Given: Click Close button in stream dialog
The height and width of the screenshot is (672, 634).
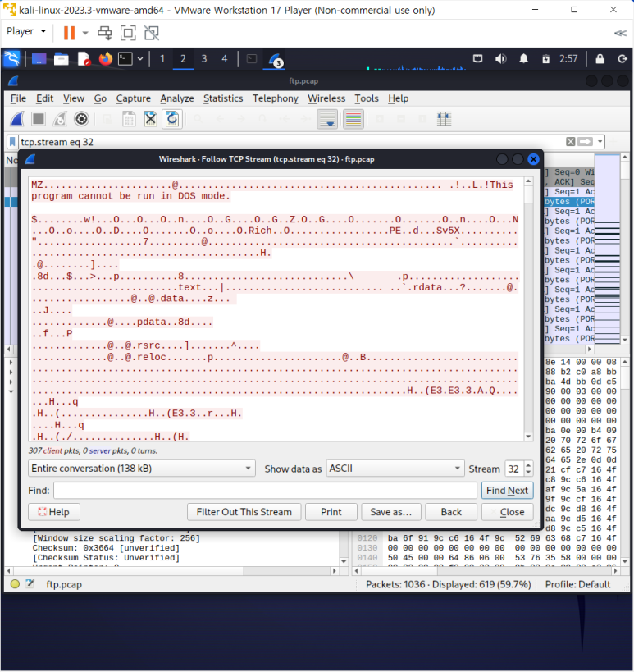Looking at the screenshot, I should (x=508, y=512).
